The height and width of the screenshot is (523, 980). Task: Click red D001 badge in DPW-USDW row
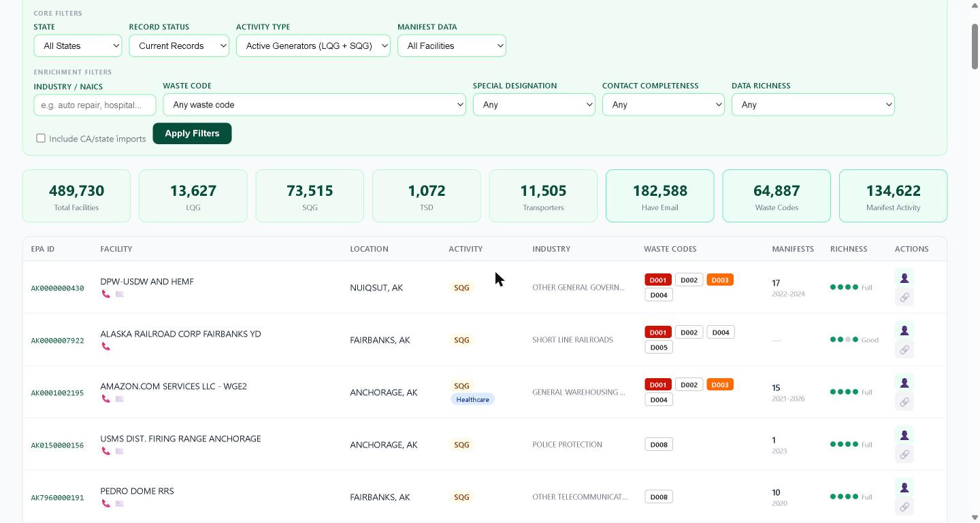[658, 280]
